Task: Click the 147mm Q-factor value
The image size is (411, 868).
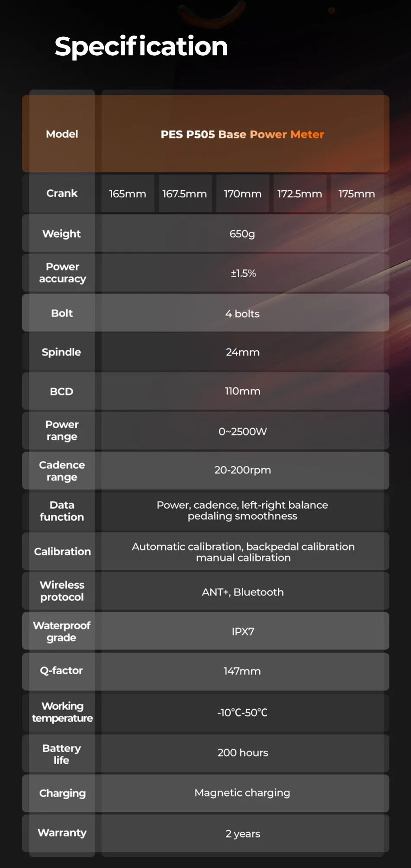Action: click(x=242, y=671)
